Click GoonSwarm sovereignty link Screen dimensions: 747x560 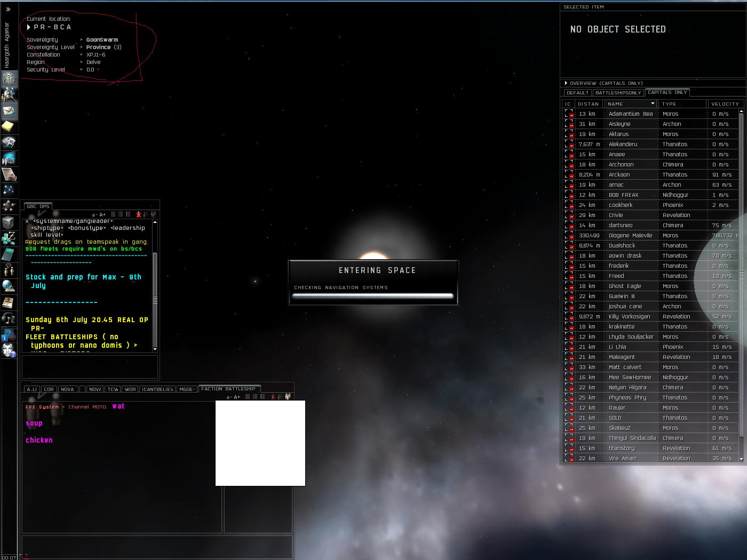pos(102,40)
